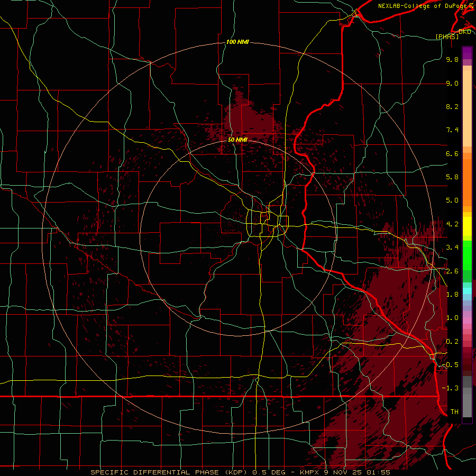Click the purple color band atop the scale

click(467, 53)
